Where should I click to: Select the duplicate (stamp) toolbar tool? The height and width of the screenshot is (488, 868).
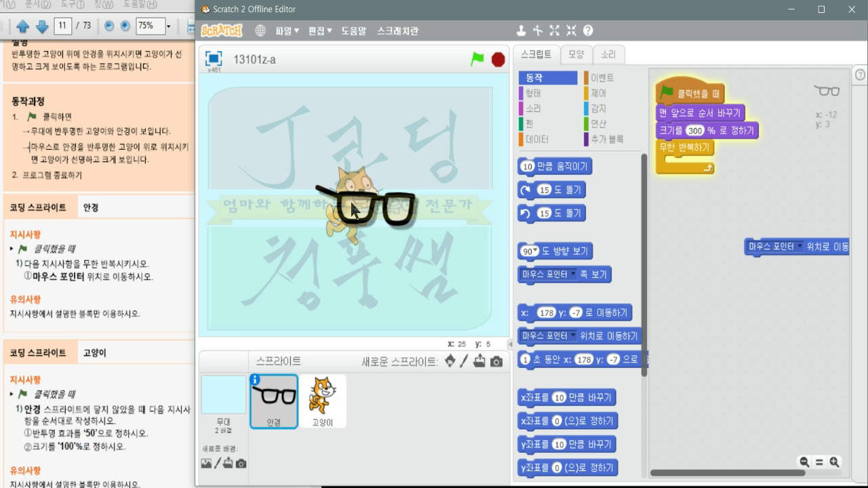pyautogui.click(x=521, y=30)
